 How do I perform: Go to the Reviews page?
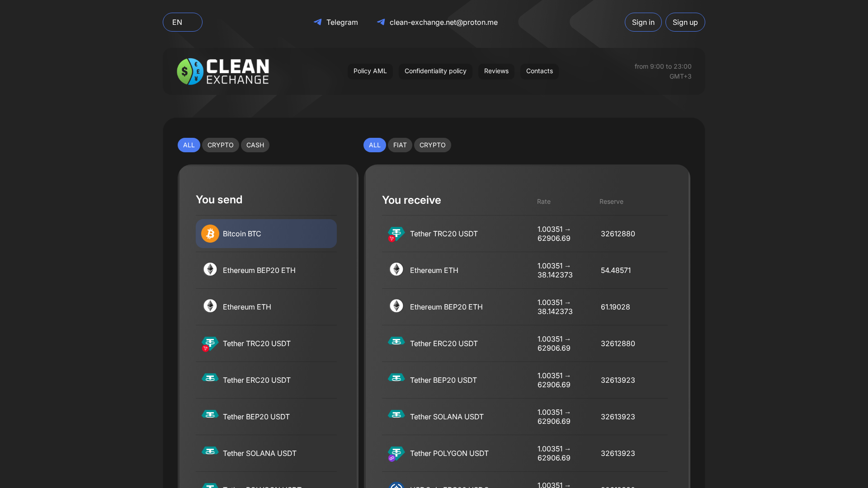point(496,71)
